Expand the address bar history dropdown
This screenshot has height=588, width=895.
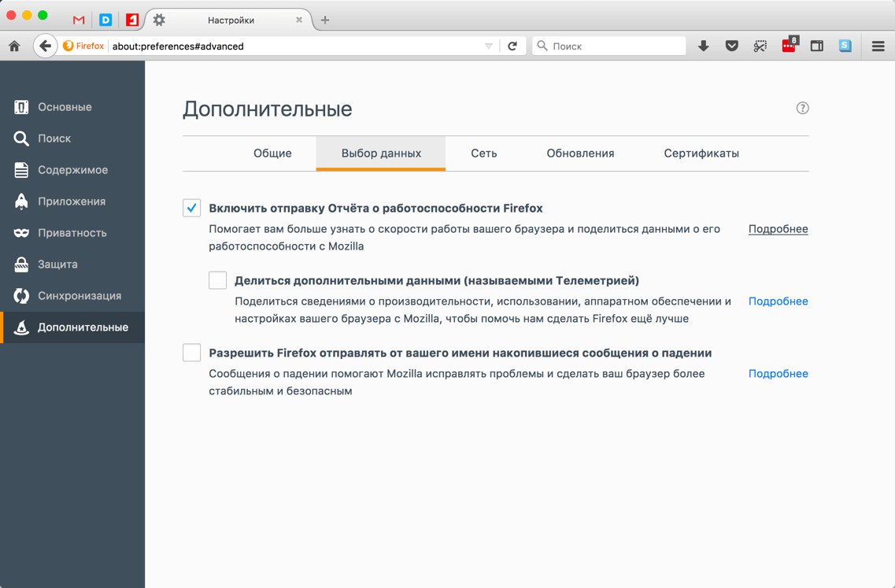(x=489, y=46)
